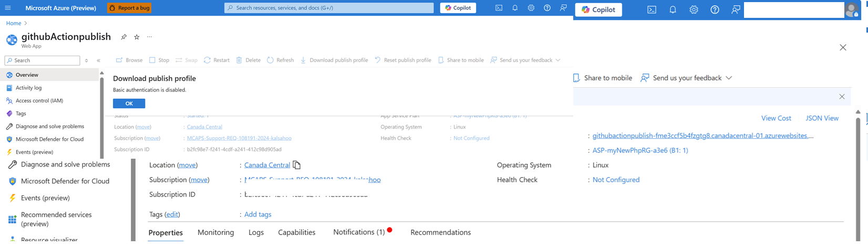868x247 pixels.
Task: Switch to the Monitoring tab
Action: click(x=216, y=232)
